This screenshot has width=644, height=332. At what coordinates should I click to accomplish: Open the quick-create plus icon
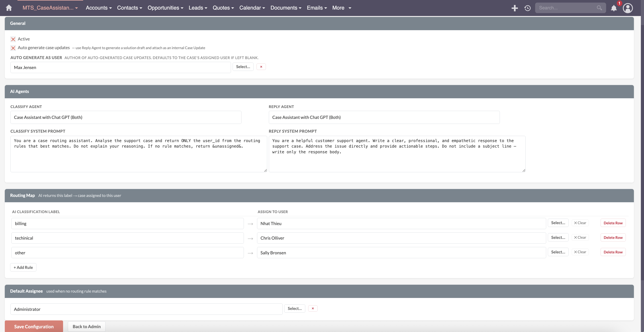(x=515, y=8)
